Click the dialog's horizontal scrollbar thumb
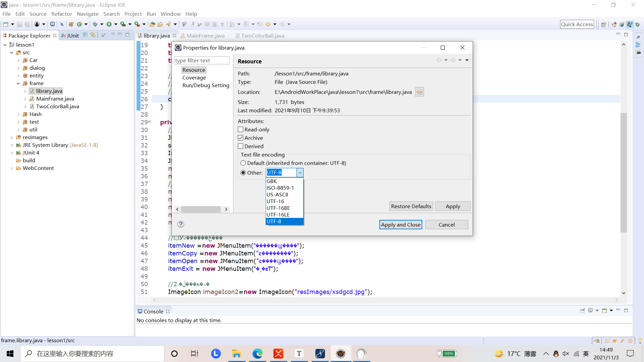644x362 pixels. pos(201,209)
